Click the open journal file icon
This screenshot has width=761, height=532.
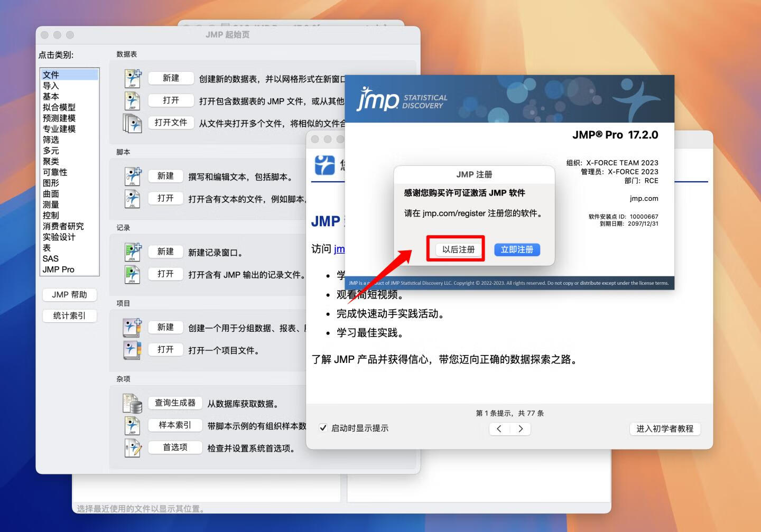pos(132,274)
